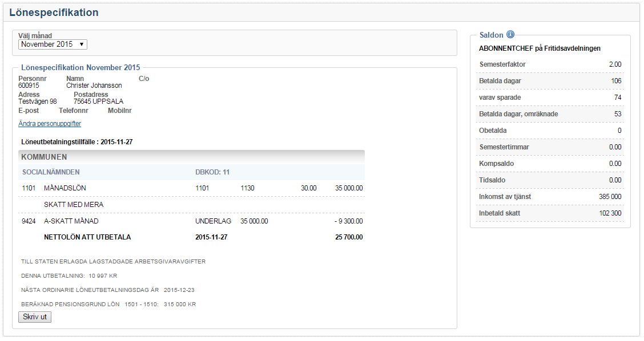Click the Inbetald skatt value 102 300
Screen dimensions: 644x341
pos(610,213)
